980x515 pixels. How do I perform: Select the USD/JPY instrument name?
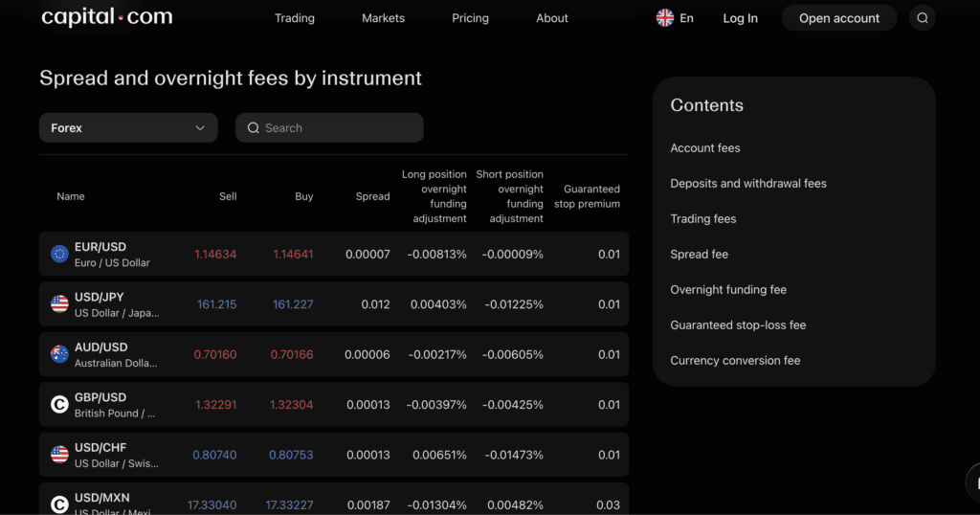99,297
